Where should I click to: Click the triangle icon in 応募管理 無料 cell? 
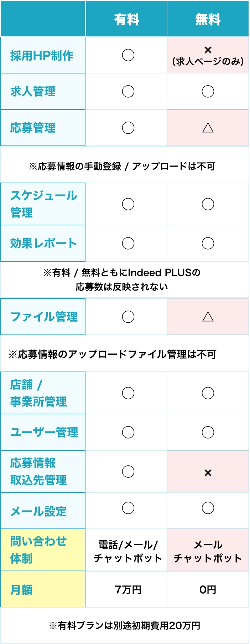coord(208,128)
